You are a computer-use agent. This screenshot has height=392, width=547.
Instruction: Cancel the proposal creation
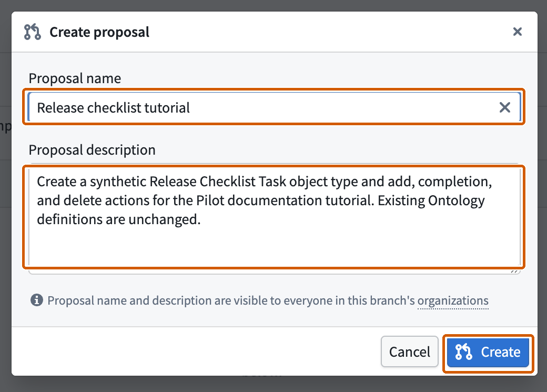[409, 352]
